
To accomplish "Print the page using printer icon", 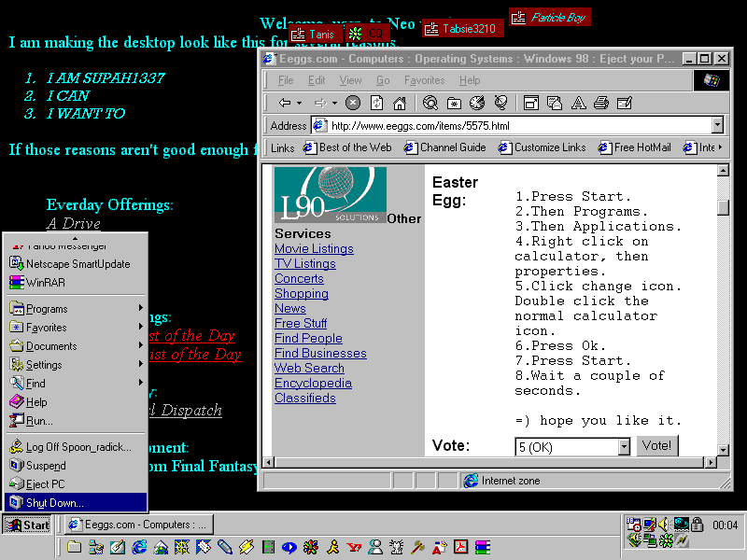I will [x=601, y=103].
